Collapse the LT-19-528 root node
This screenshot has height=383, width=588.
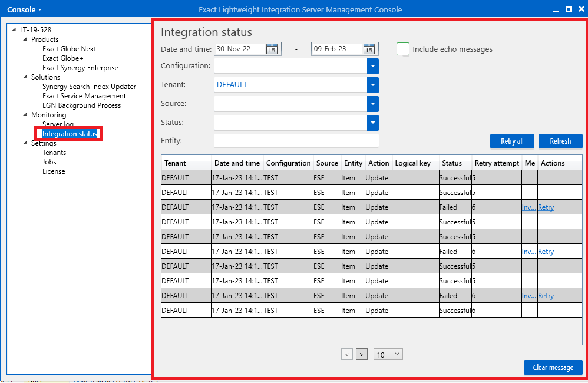coord(14,29)
